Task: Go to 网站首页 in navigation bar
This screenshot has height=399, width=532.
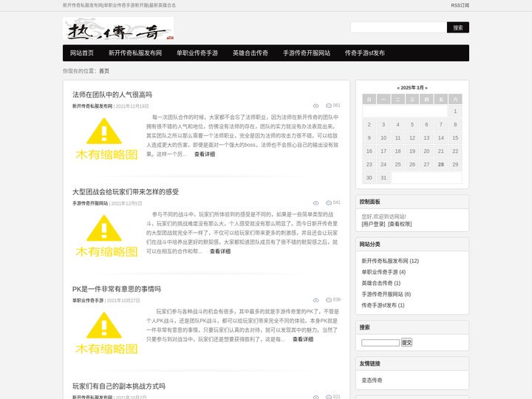Action: point(82,53)
